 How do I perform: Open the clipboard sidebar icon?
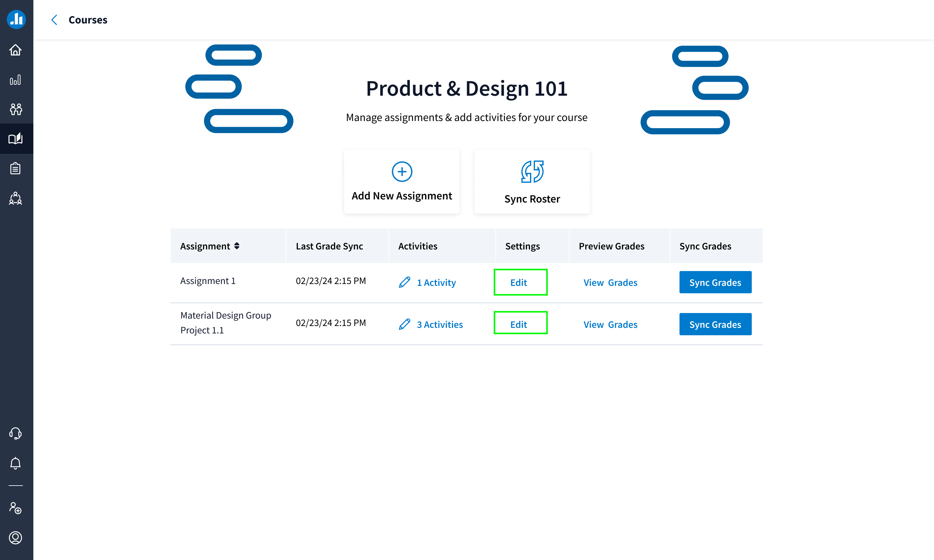15,168
